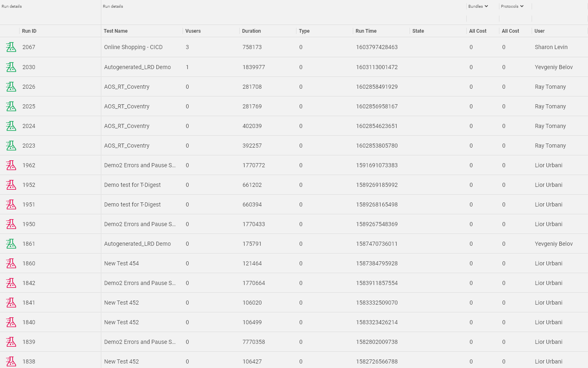Click the green flask icon for run 2023
Viewport: 588px width, 368px height.
tap(11, 146)
